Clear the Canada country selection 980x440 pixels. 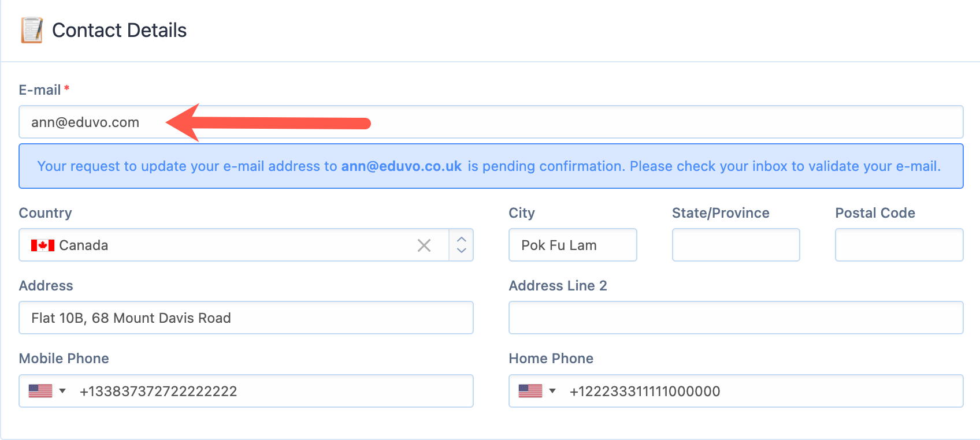[x=424, y=245]
